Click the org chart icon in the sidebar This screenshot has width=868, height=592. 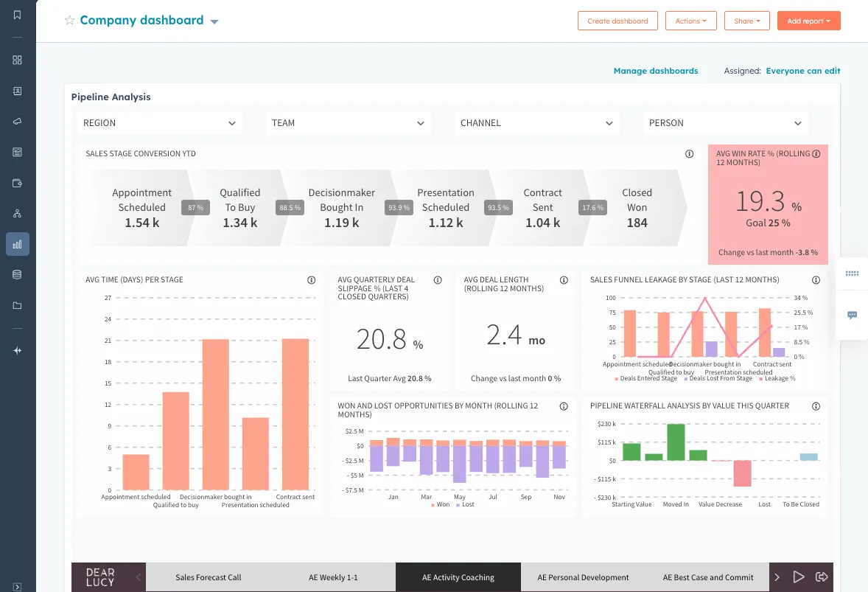tap(17, 213)
